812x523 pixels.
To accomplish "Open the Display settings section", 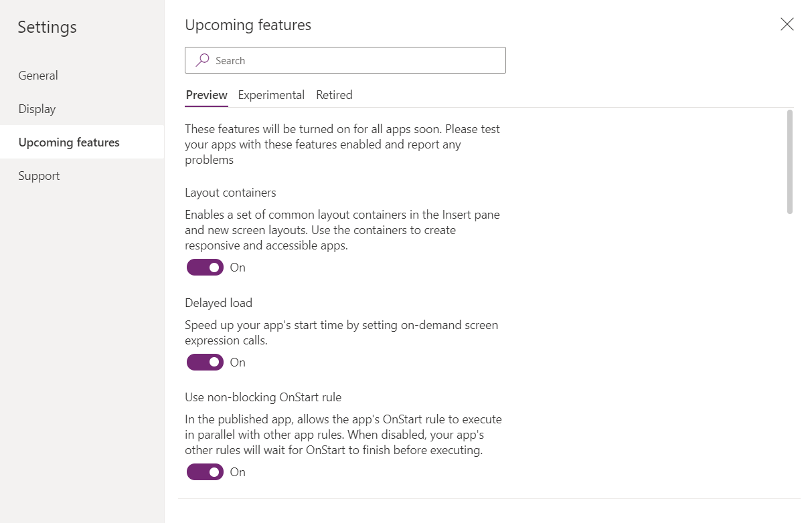I will point(37,109).
